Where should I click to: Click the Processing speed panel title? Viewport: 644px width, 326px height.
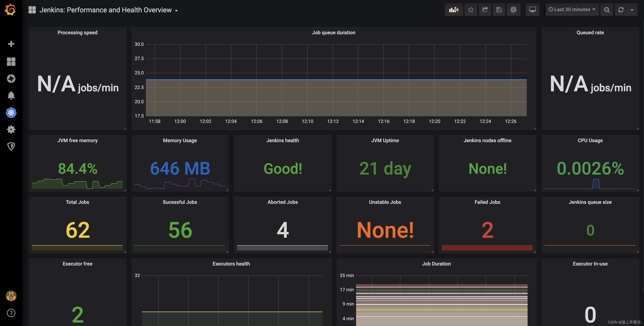[x=78, y=33]
